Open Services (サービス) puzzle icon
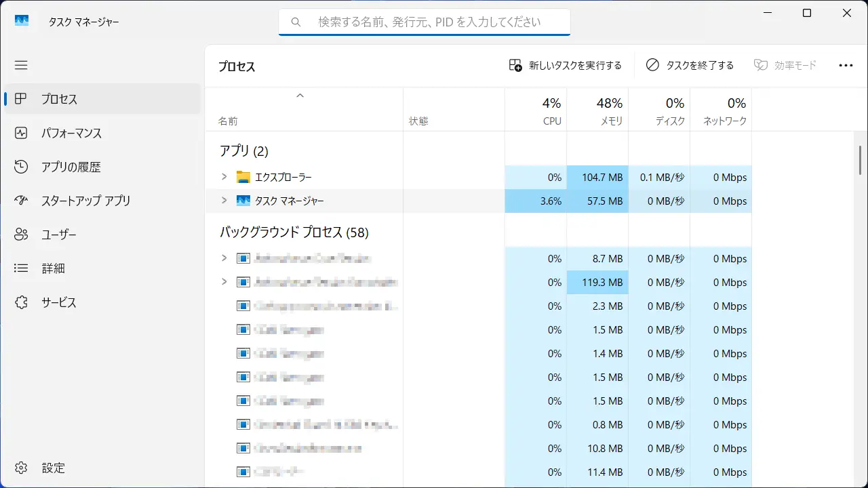Image resolution: width=868 pixels, height=488 pixels. tap(21, 302)
